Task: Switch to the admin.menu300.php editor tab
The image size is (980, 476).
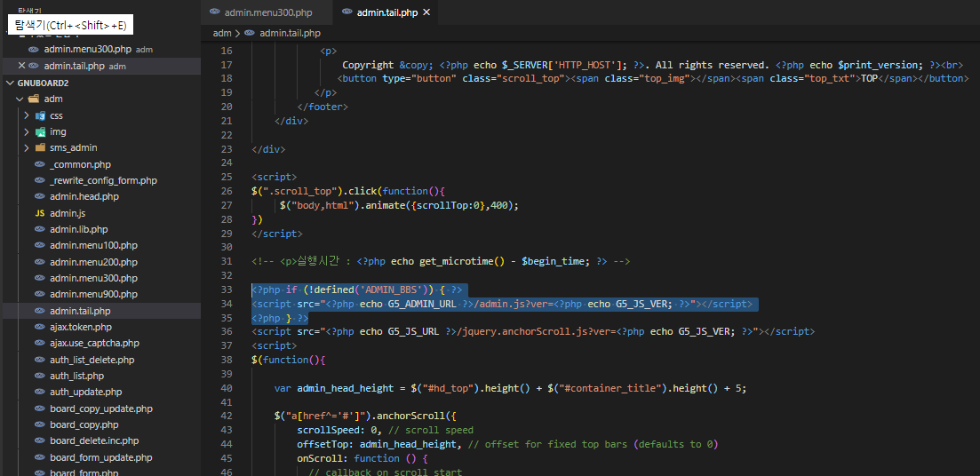Action: click(x=268, y=12)
